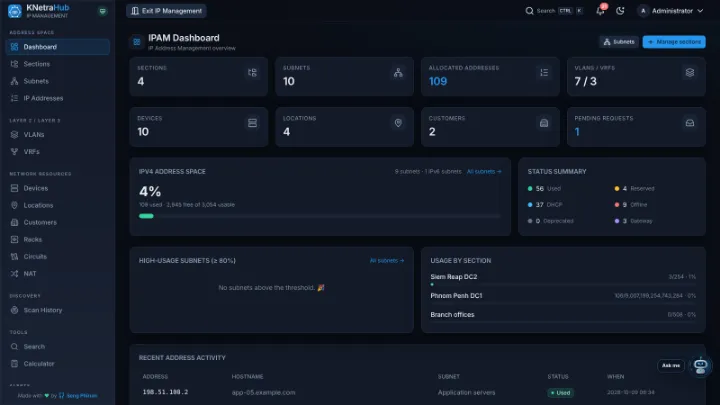Click the VLANs / VRFs layers icon
Image resolution: width=720 pixels, height=405 pixels.
tap(690, 73)
